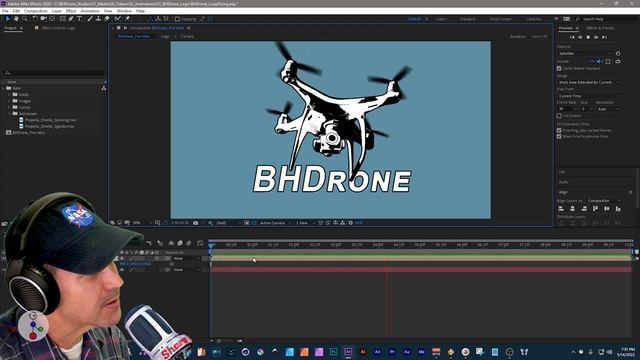This screenshot has height=360, width=640.
Task: Expand the Images folder in Project
Action: [x=9, y=101]
